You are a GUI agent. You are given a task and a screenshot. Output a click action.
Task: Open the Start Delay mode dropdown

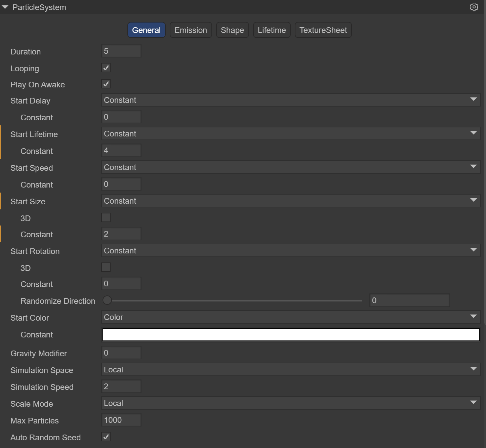pyautogui.click(x=291, y=100)
